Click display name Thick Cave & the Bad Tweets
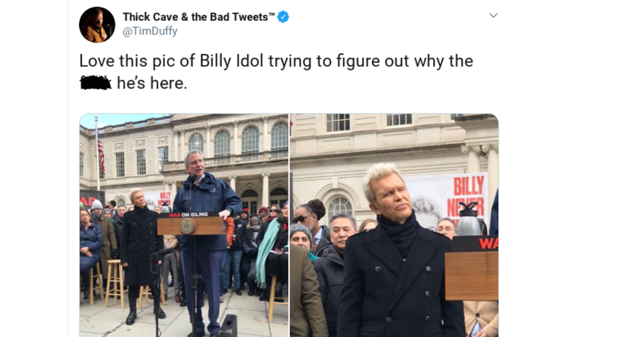Viewport: 644px width, 337px height. pyautogui.click(x=195, y=17)
